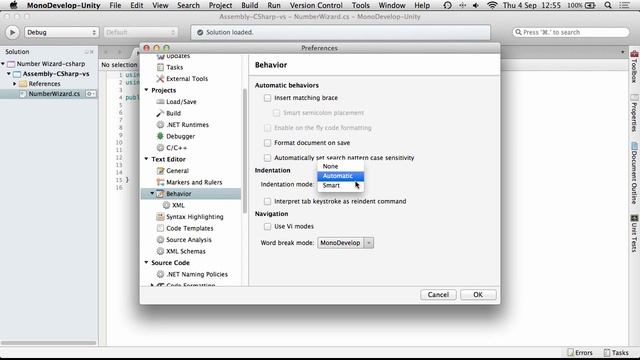Screen dimensions: 640x360
Task: Select the XML Schemas icon
Action: pos(160,251)
